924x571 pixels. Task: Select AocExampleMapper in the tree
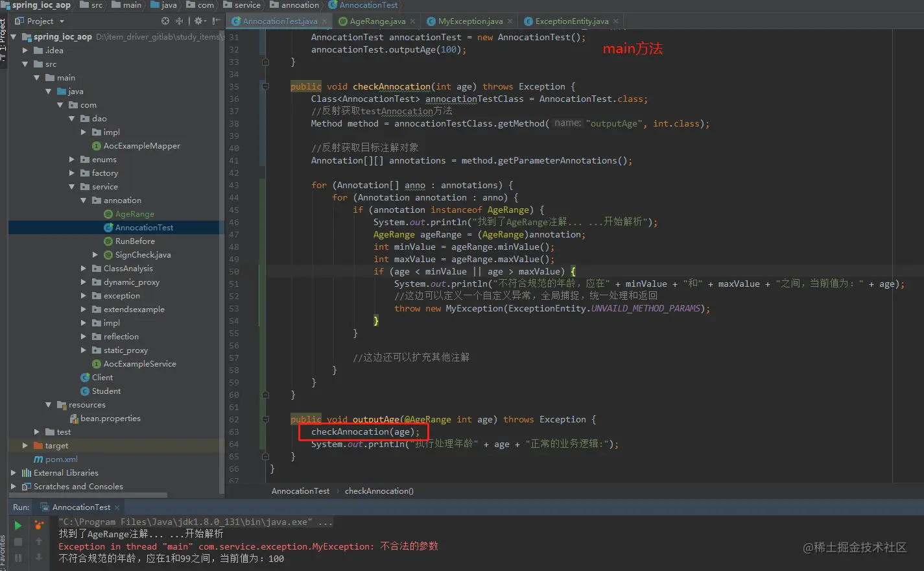[x=142, y=146]
